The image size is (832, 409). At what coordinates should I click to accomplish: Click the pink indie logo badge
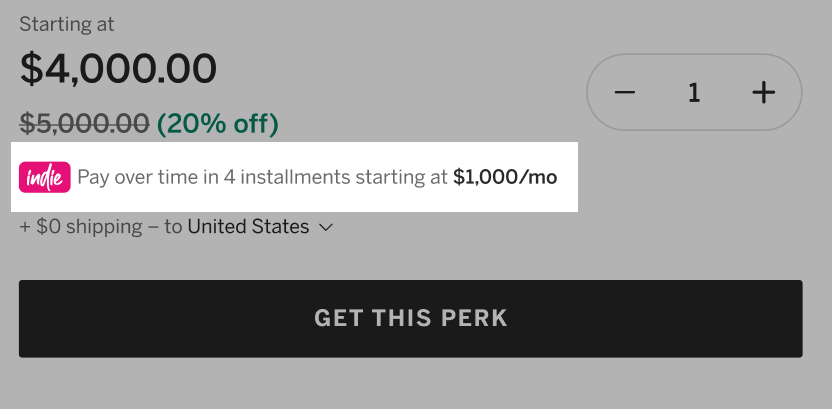(x=45, y=177)
